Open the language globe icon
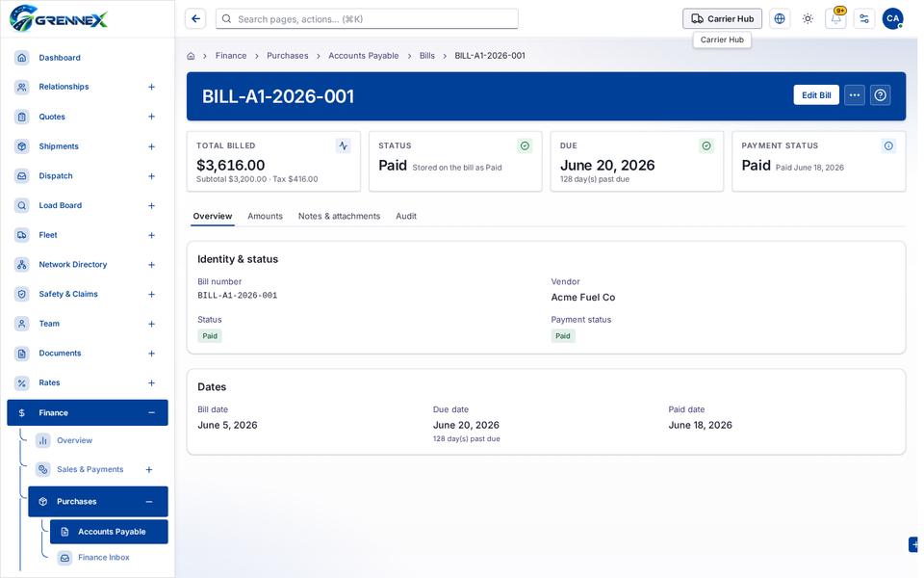 (779, 19)
